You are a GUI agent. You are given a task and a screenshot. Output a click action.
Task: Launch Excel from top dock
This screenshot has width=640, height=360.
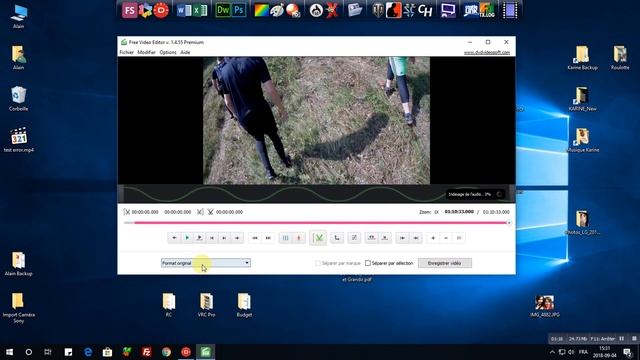[200, 10]
